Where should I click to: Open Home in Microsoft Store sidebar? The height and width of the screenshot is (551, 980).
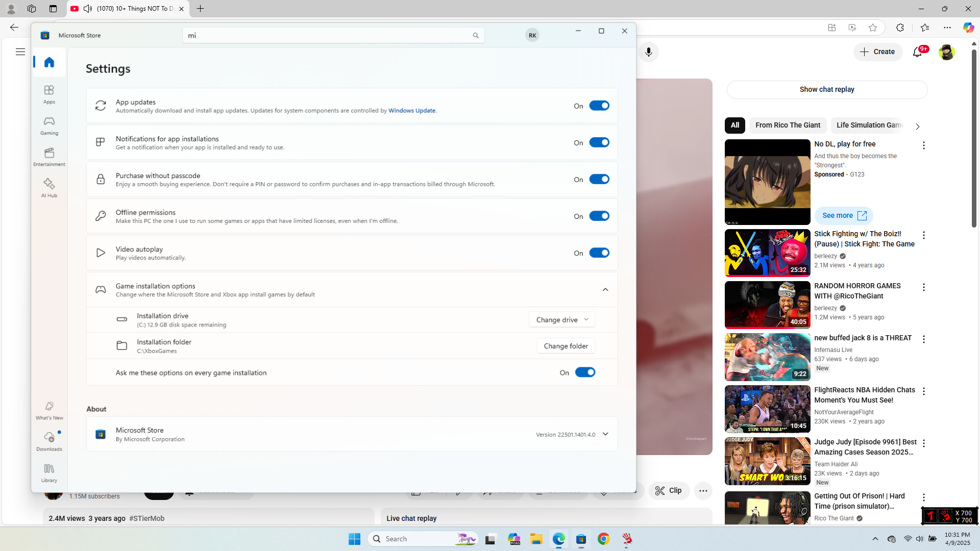point(49,62)
